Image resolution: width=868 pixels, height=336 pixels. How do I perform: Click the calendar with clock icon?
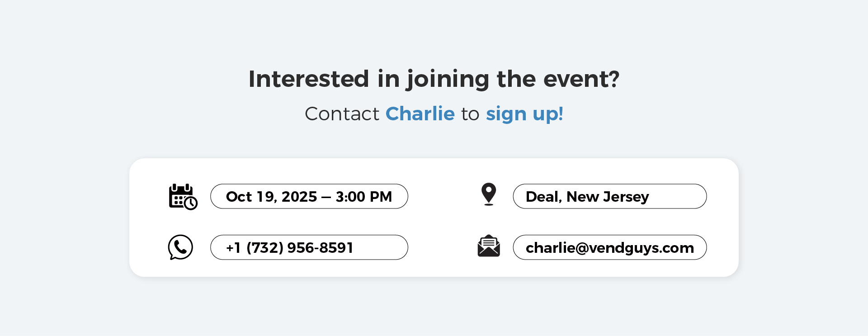click(x=183, y=197)
